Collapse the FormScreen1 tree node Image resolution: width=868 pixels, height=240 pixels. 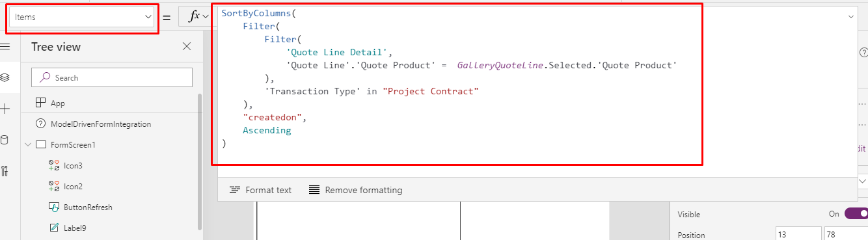coord(28,144)
